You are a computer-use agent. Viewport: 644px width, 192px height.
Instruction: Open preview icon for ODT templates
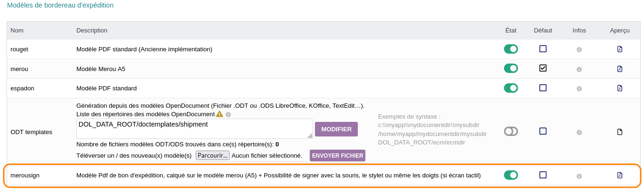coord(619,132)
